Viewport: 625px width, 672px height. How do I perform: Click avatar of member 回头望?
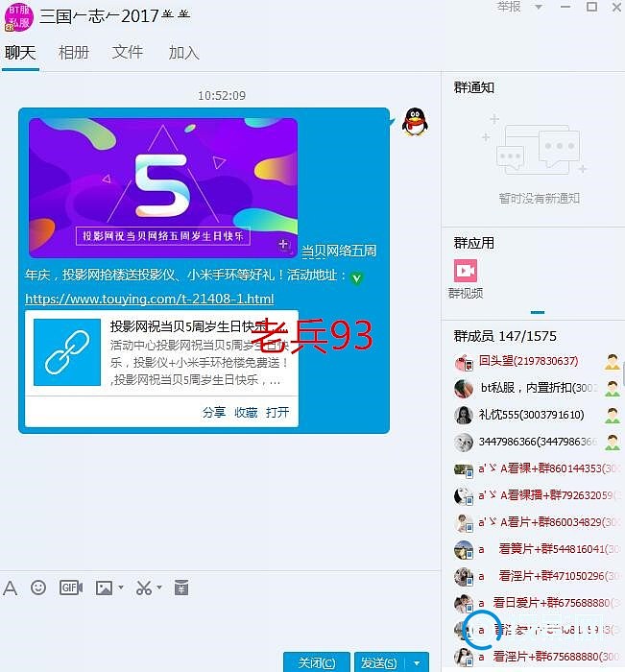(x=464, y=363)
